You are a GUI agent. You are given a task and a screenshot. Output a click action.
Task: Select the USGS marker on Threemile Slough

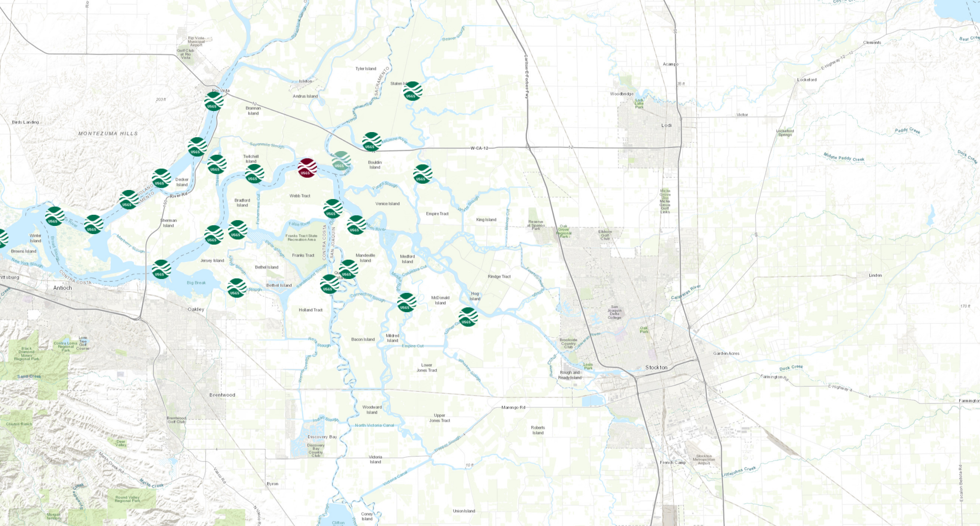217,165
